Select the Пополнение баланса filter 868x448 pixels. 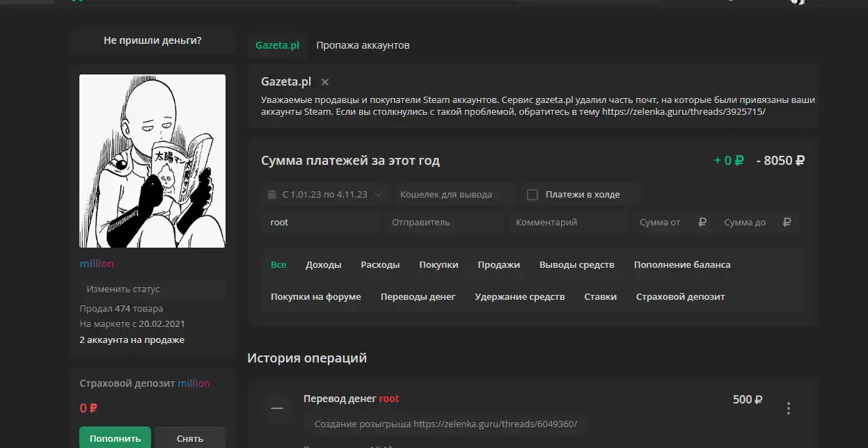pyautogui.click(x=682, y=265)
